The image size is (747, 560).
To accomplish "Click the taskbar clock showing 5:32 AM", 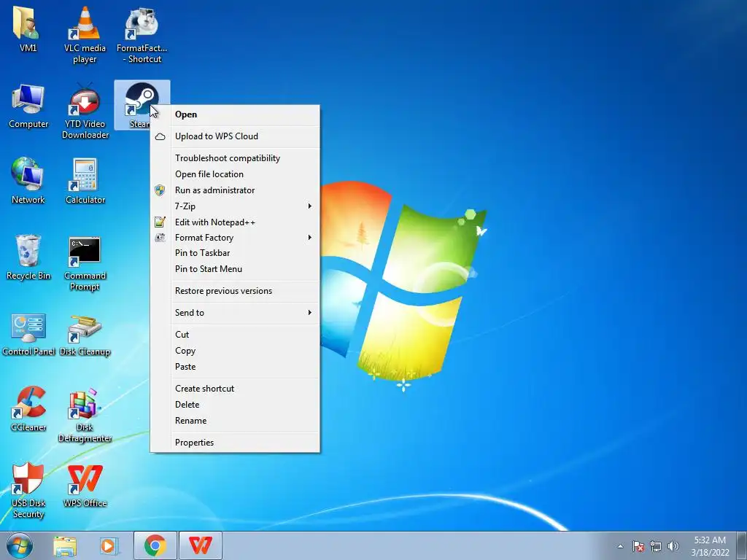I will [x=710, y=546].
